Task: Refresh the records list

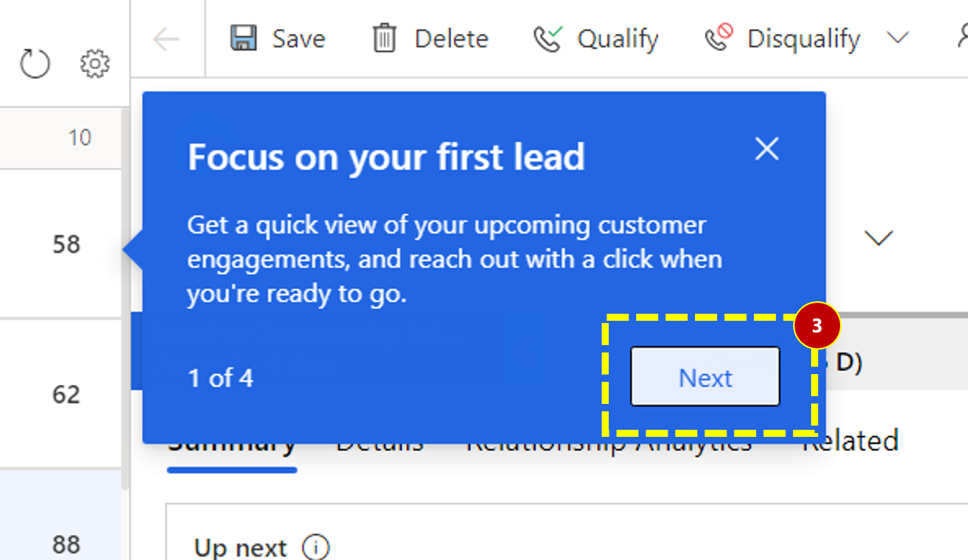Action: click(35, 64)
